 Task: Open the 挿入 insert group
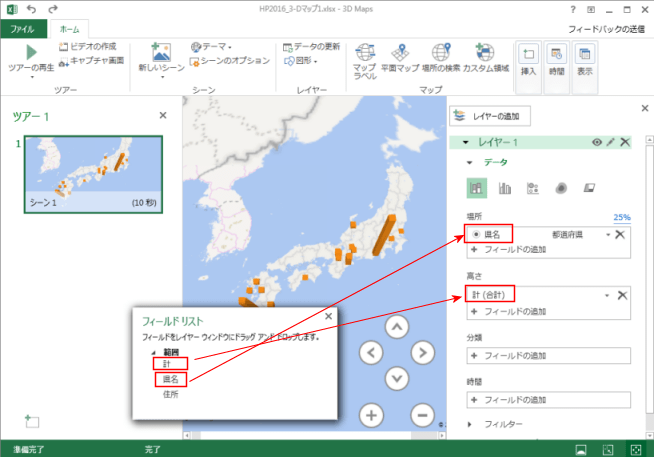point(528,67)
